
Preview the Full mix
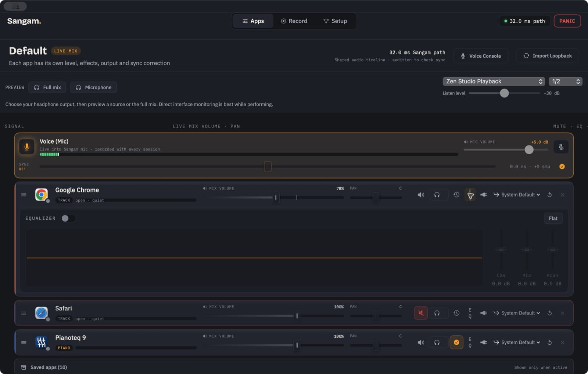47,87
